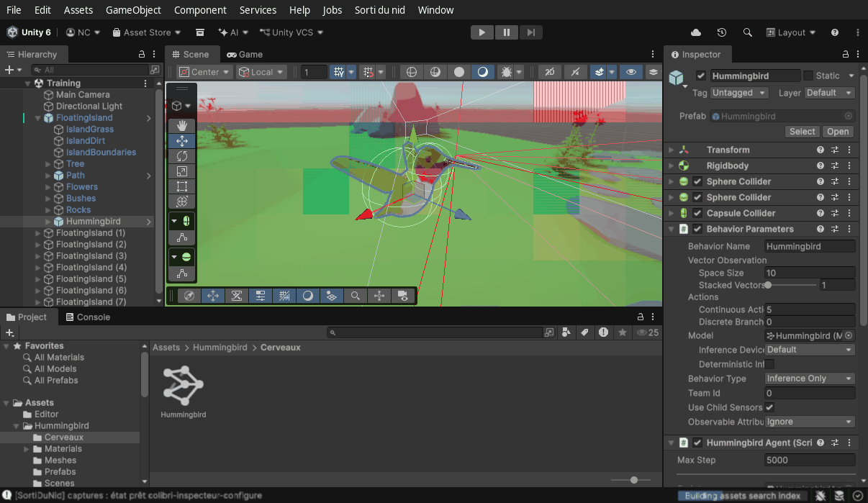This screenshot has height=503, width=868.
Task: Disable the Hummingbird Agent script checkbox
Action: (697, 443)
